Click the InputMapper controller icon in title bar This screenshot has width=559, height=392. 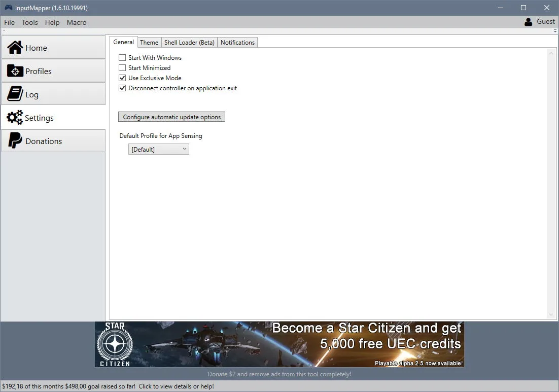[x=9, y=8]
